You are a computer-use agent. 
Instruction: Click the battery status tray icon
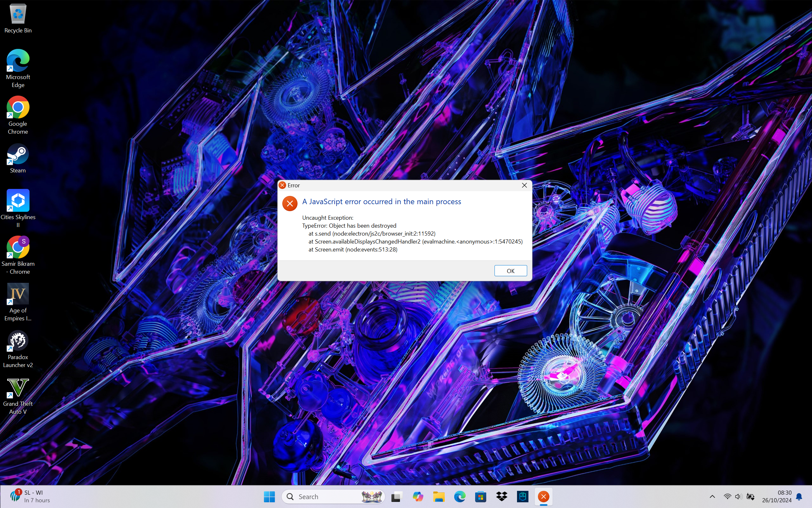coord(750,497)
